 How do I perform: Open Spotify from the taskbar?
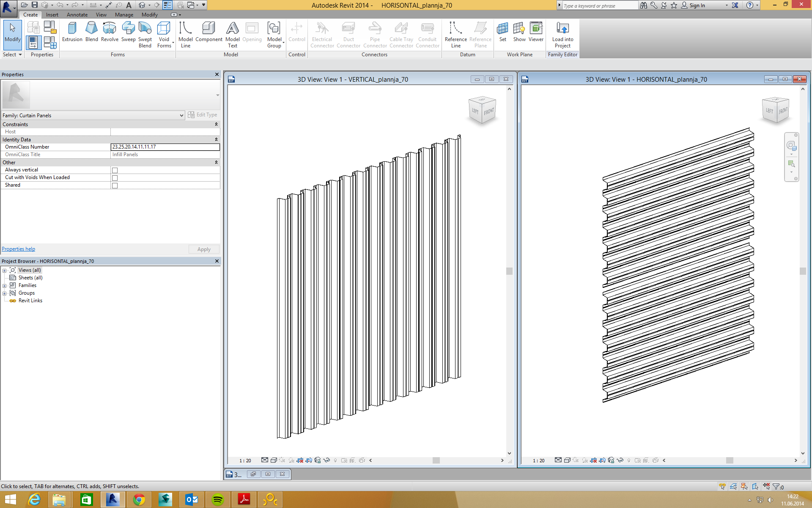click(x=218, y=500)
